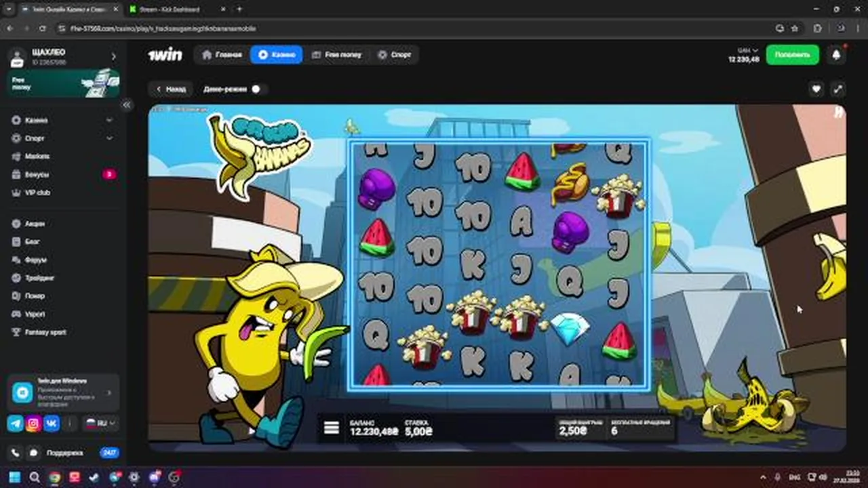
Task: Collapse the left sidebar with double-arrow
Action: tap(126, 105)
